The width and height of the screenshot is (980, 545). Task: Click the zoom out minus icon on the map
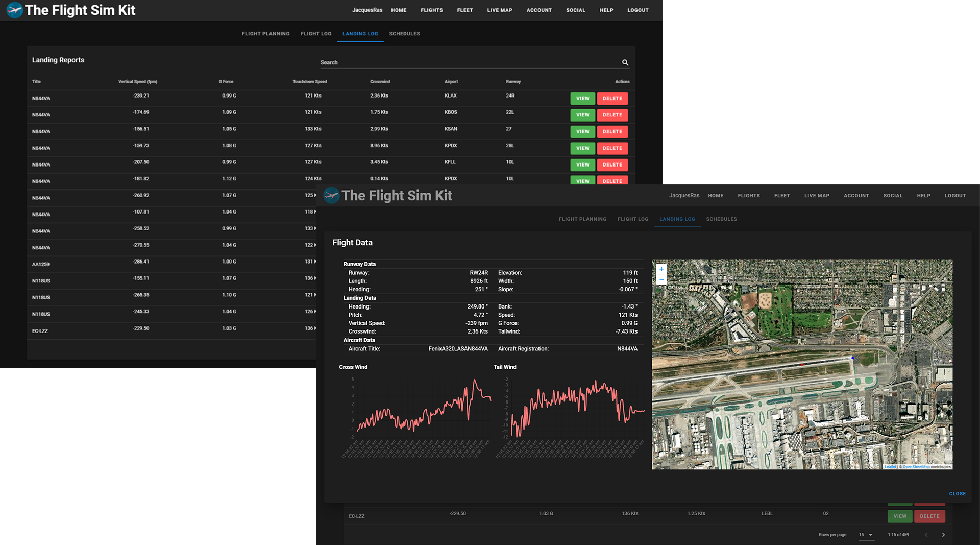[661, 279]
